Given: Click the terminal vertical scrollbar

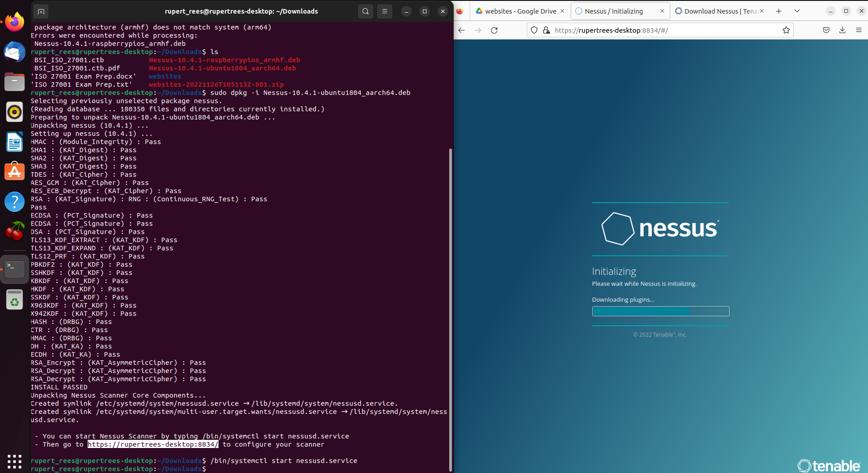Looking at the screenshot, I should click(450, 309).
